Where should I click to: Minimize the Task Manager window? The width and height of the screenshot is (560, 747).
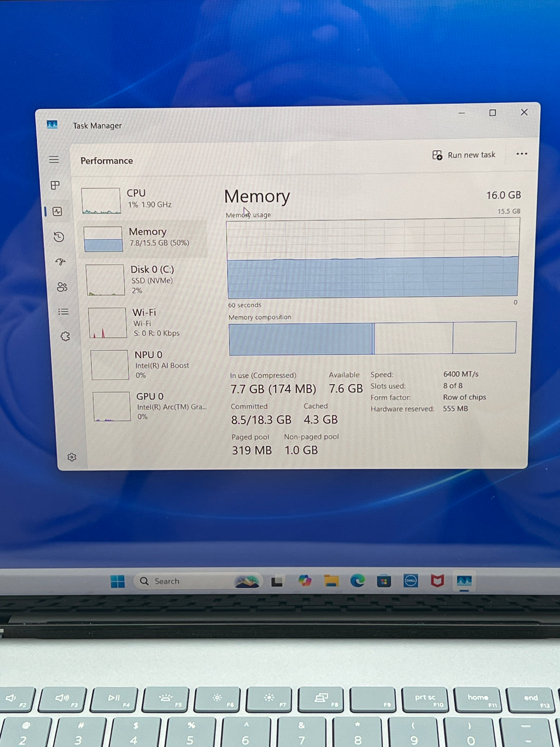click(462, 113)
